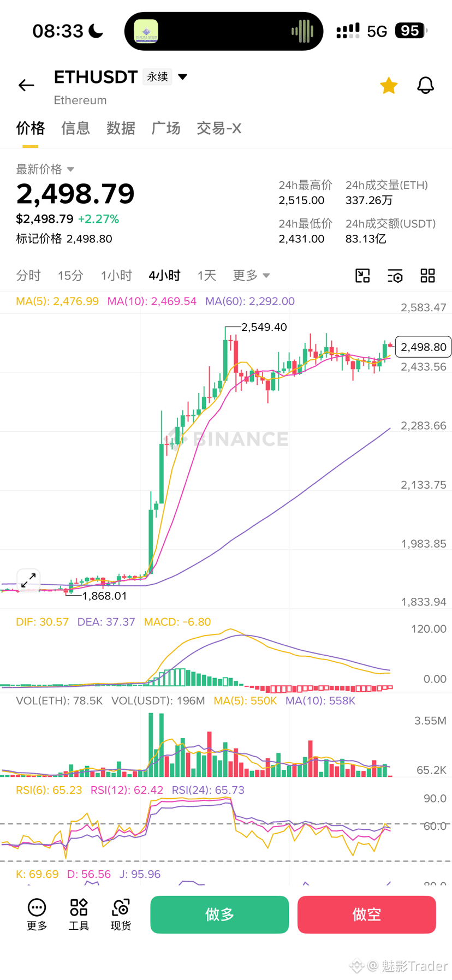
Task: Select 分时 chart interval
Action: click(x=28, y=276)
